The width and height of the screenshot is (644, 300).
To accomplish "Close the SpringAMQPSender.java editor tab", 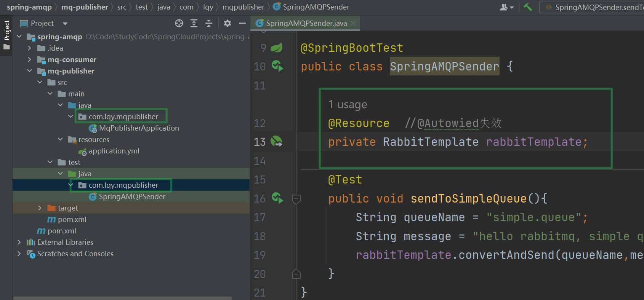I will coord(353,23).
